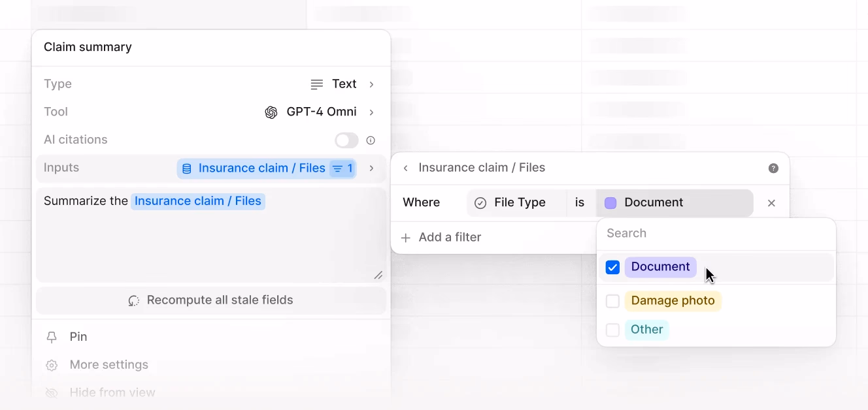
Task: Click the plus icon beside Add a filter
Action: (x=406, y=238)
